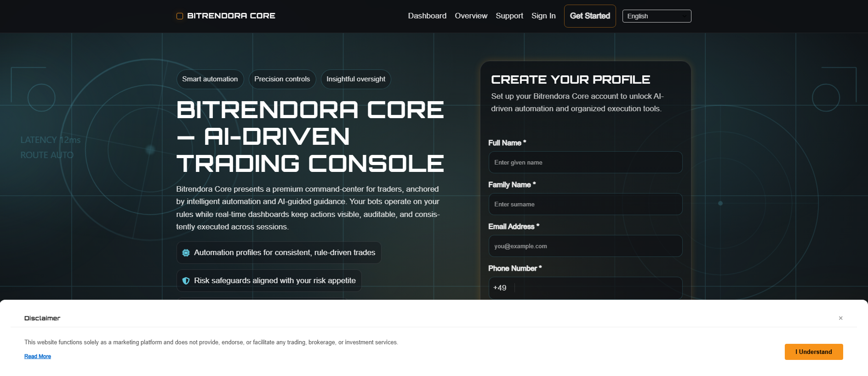The height and width of the screenshot is (376, 868).
Task: Click Sign In in the header
Action: (x=543, y=16)
